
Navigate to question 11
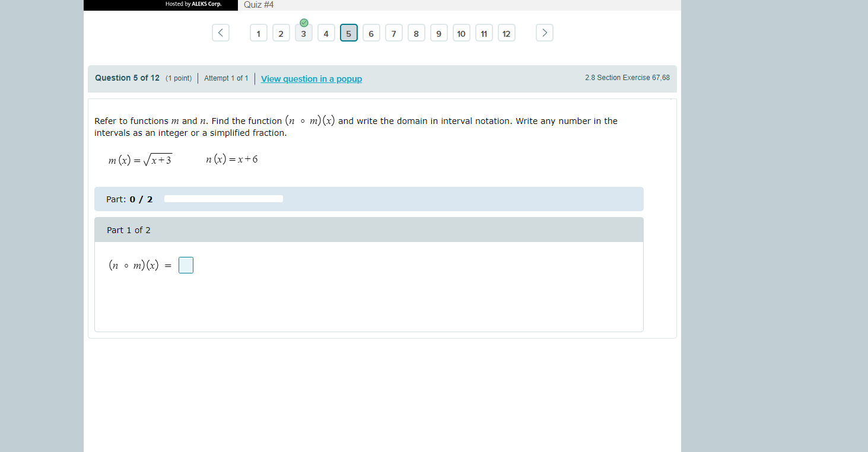tap(484, 33)
